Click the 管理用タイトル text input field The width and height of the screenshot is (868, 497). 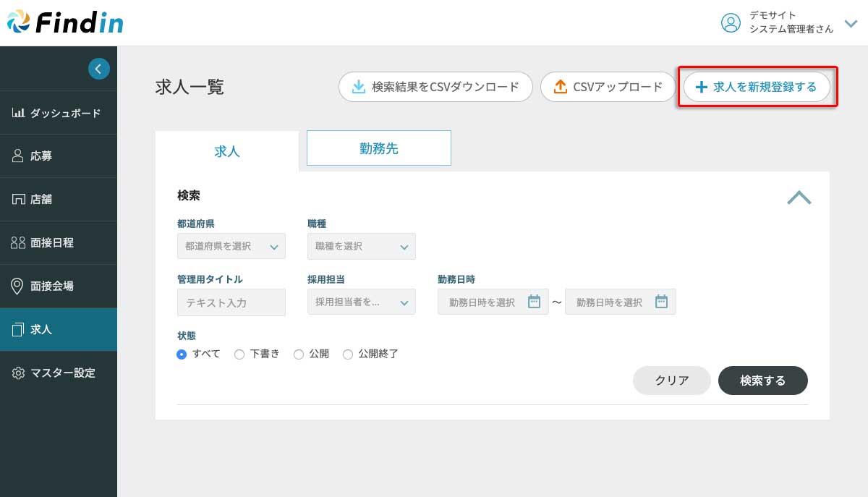pyautogui.click(x=231, y=302)
